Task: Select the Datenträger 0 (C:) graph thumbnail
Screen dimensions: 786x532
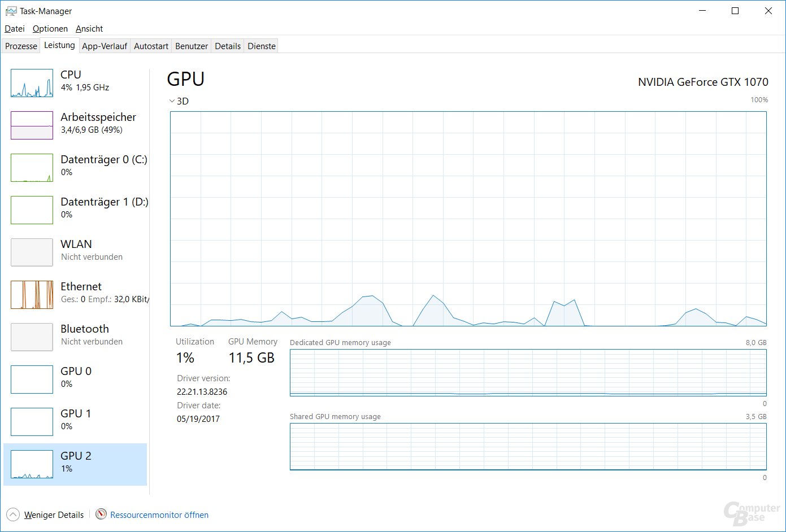Action: 32,168
